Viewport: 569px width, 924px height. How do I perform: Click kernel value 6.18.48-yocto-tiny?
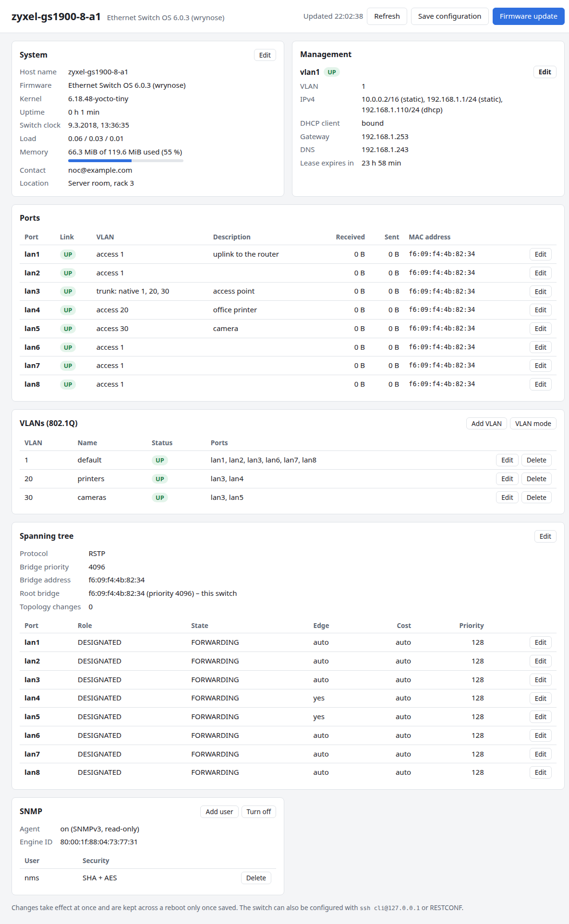98,99
